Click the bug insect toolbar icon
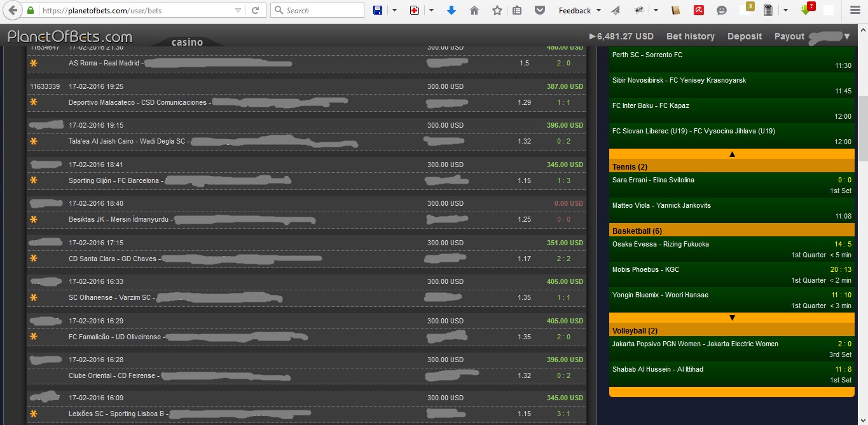Screen dimensions: 868x425 click(640, 10)
